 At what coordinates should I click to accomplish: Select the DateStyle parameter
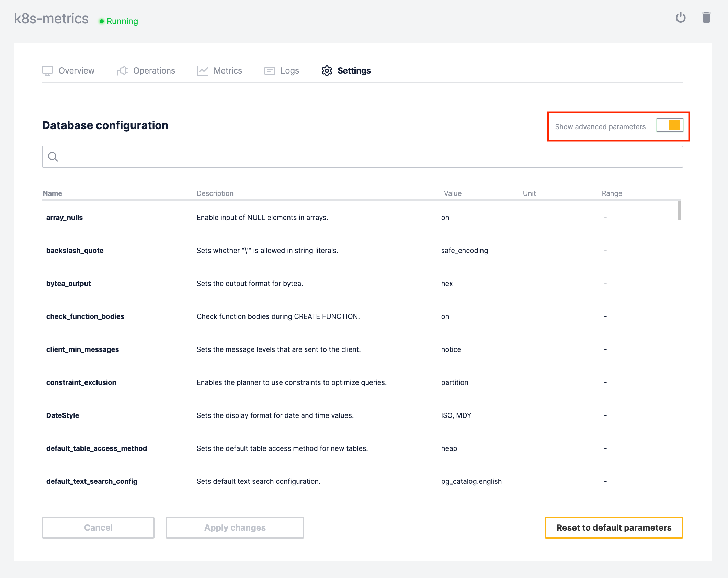[x=62, y=415]
